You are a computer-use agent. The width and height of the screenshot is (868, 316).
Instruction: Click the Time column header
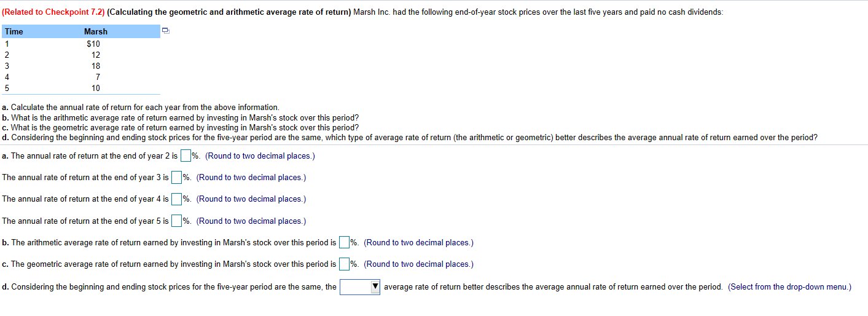[x=14, y=31]
